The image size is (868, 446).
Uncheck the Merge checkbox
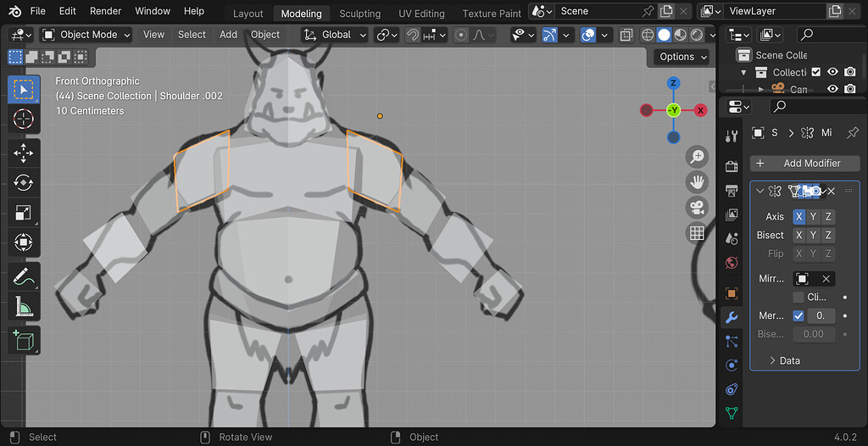pyautogui.click(x=798, y=315)
